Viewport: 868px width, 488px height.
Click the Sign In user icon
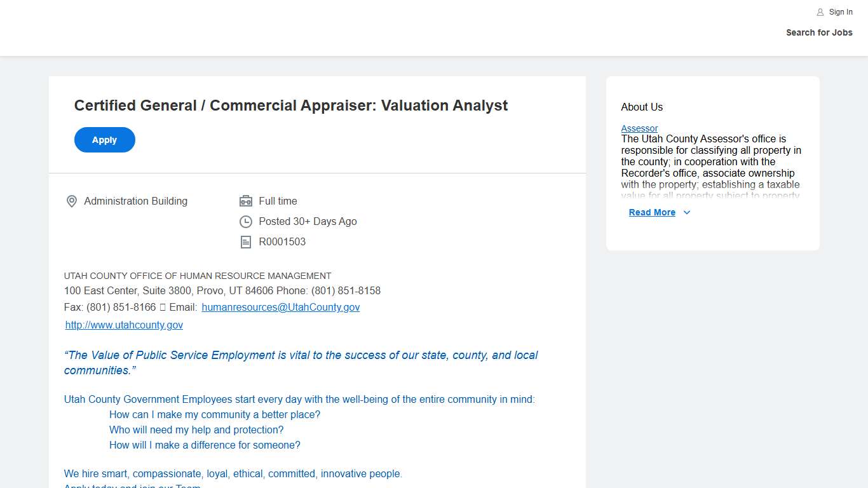pos(820,12)
